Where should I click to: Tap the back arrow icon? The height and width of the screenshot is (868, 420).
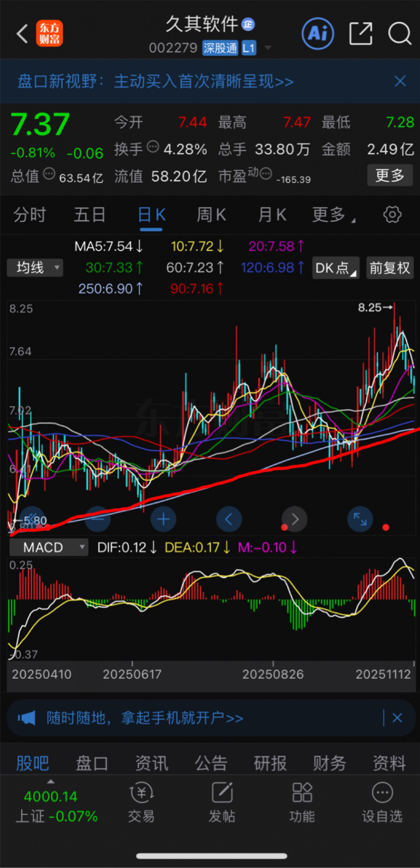click(22, 34)
